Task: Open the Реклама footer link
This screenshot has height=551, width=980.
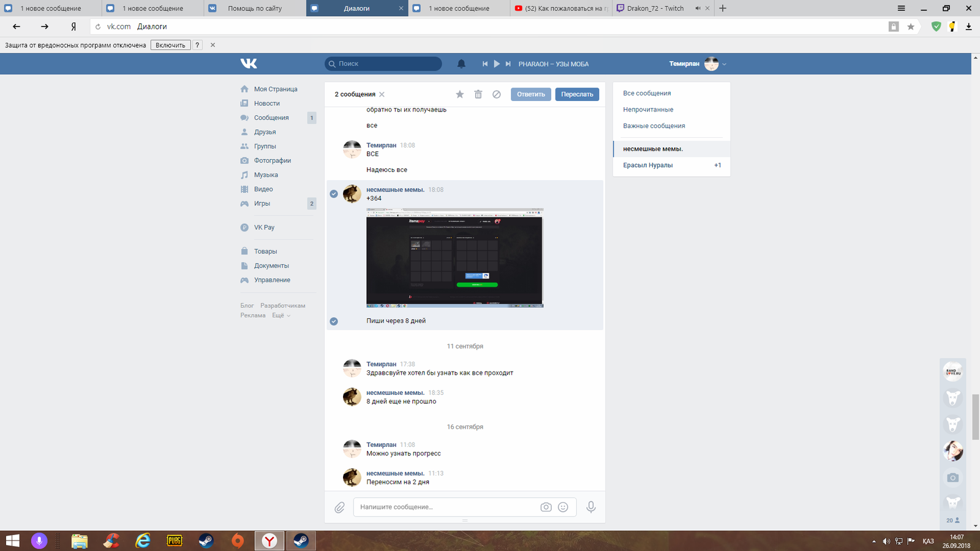Action: [253, 315]
